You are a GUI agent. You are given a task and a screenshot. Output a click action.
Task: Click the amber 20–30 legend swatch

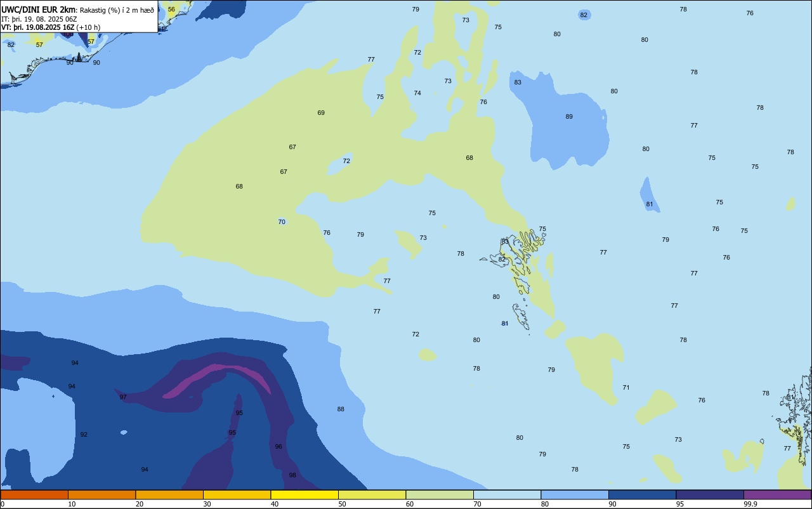pyautogui.click(x=169, y=495)
